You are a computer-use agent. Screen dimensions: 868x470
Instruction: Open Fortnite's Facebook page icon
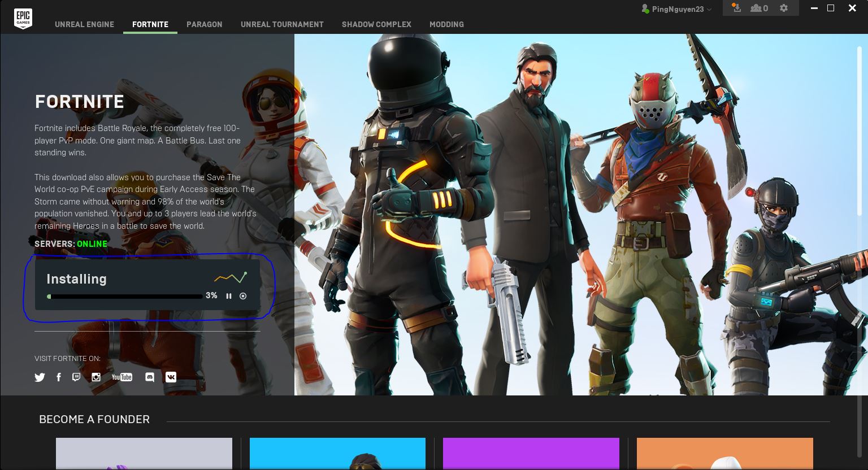tap(58, 377)
